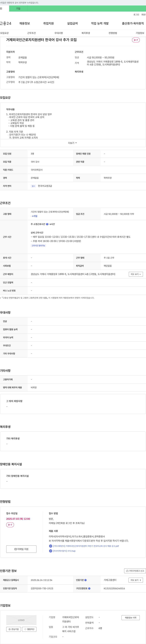Jump to 모집요강 section tab

(5, 33)
